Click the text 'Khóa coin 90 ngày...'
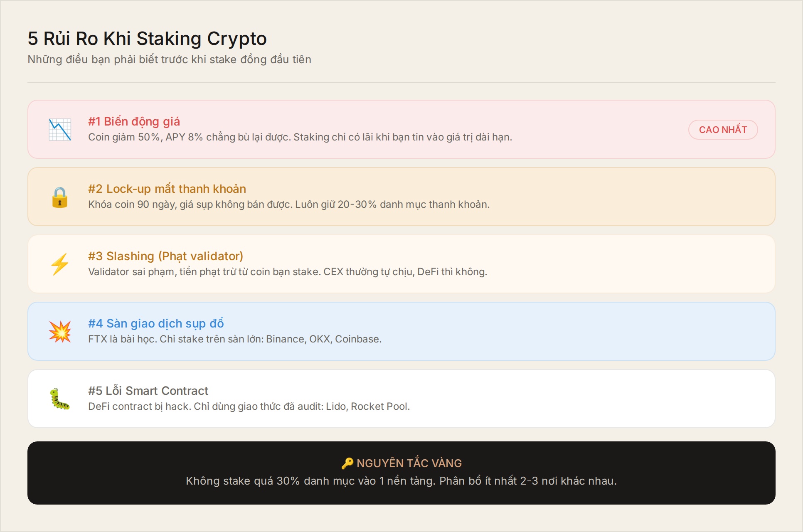 (x=289, y=204)
